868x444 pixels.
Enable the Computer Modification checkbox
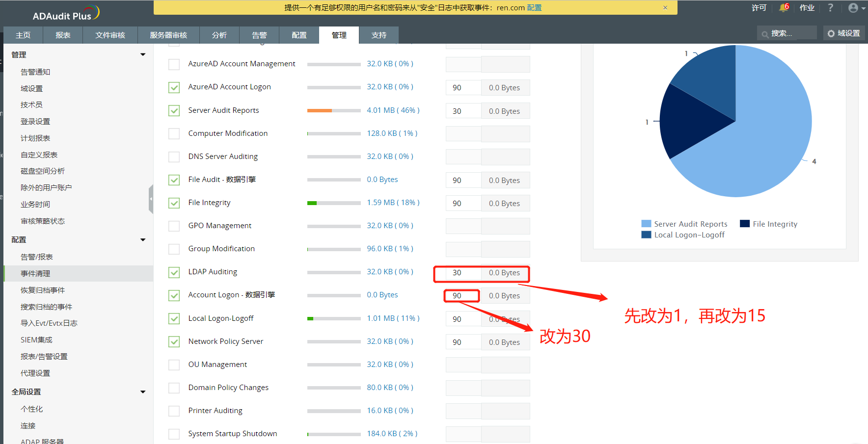174,133
